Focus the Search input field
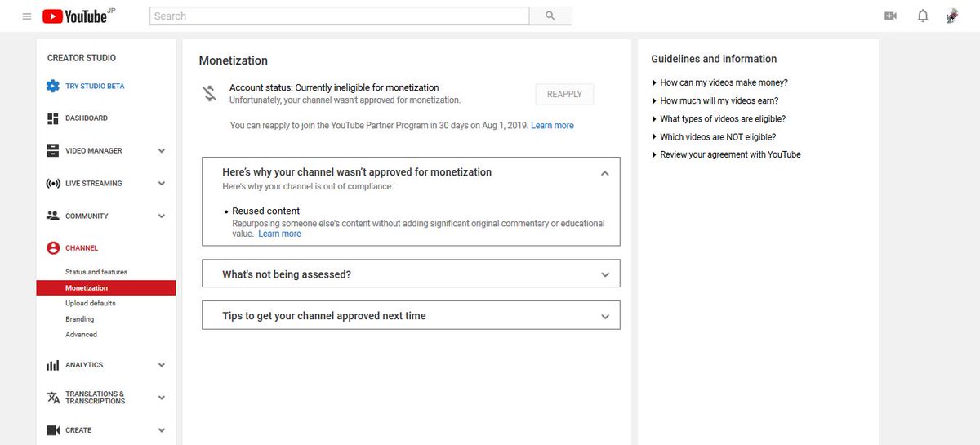 [340, 16]
